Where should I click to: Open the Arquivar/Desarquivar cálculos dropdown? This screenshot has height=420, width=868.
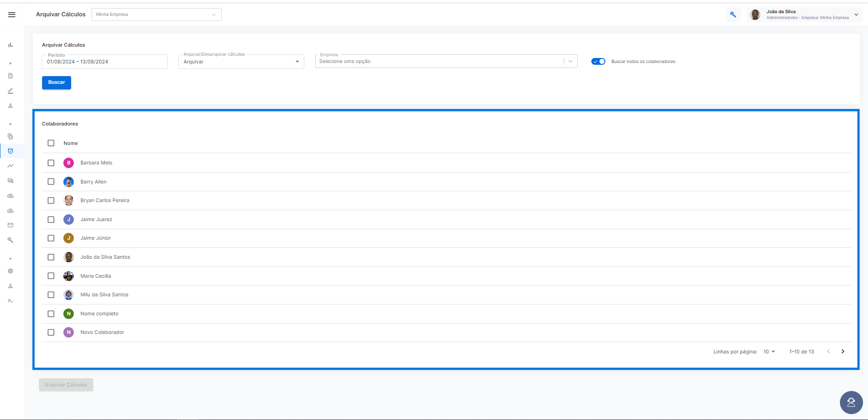click(x=241, y=62)
